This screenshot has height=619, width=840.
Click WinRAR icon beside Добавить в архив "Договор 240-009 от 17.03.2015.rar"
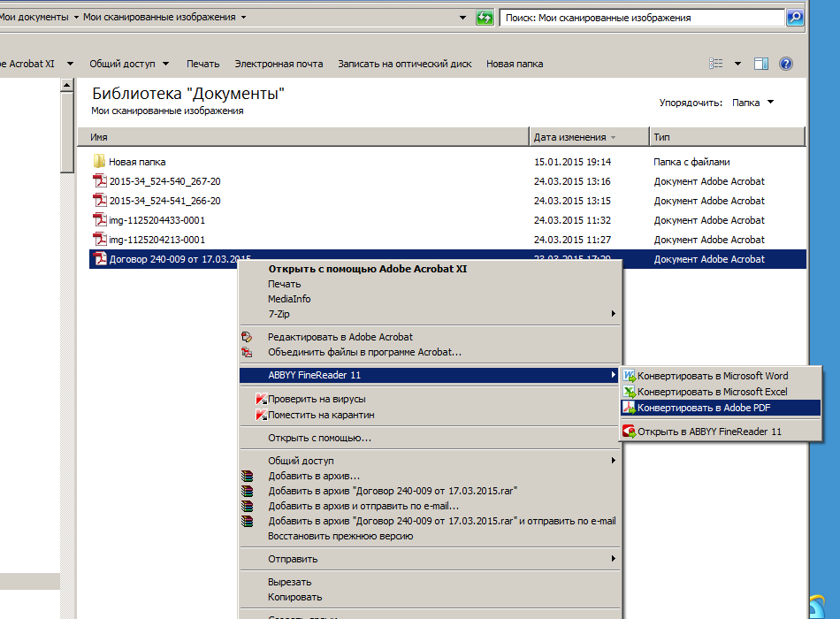pos(247,491)
